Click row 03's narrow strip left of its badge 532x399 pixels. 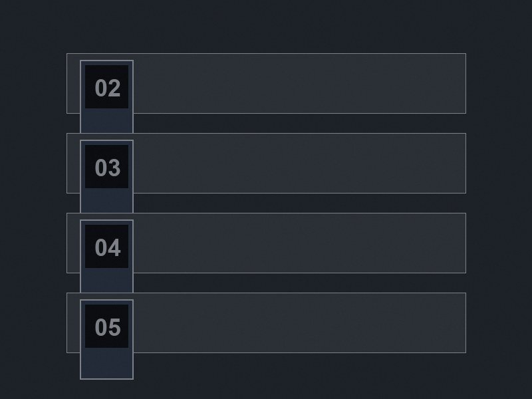pos(73,163)
